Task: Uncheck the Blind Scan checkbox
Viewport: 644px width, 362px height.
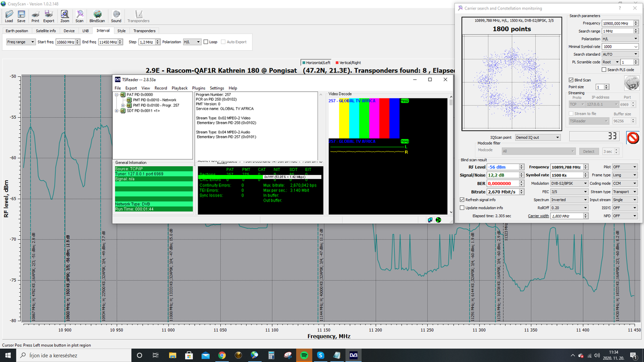Action: tap(571, 80)
